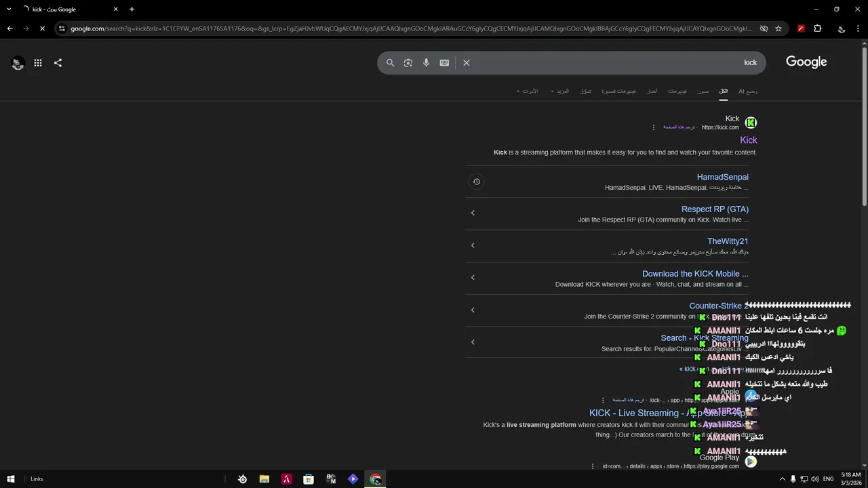Show hidden system tray icons

tap(781, 479)
